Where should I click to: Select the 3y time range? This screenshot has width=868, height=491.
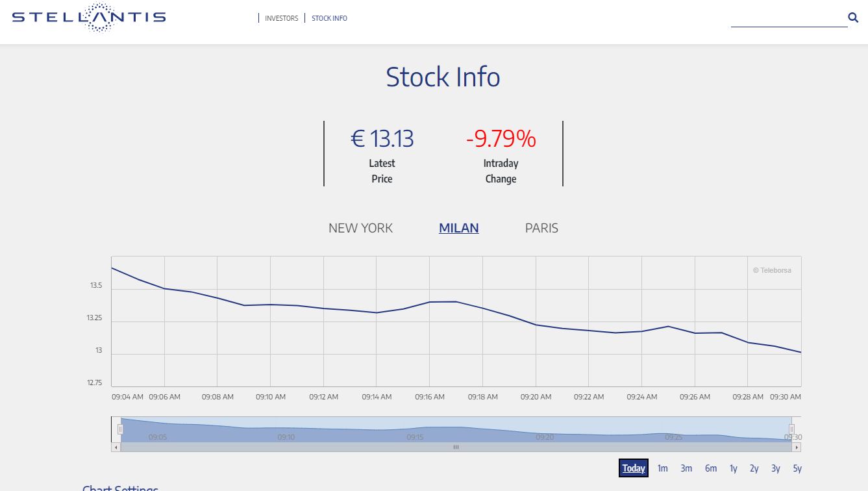pyautogui.click(x=776, y=468)
